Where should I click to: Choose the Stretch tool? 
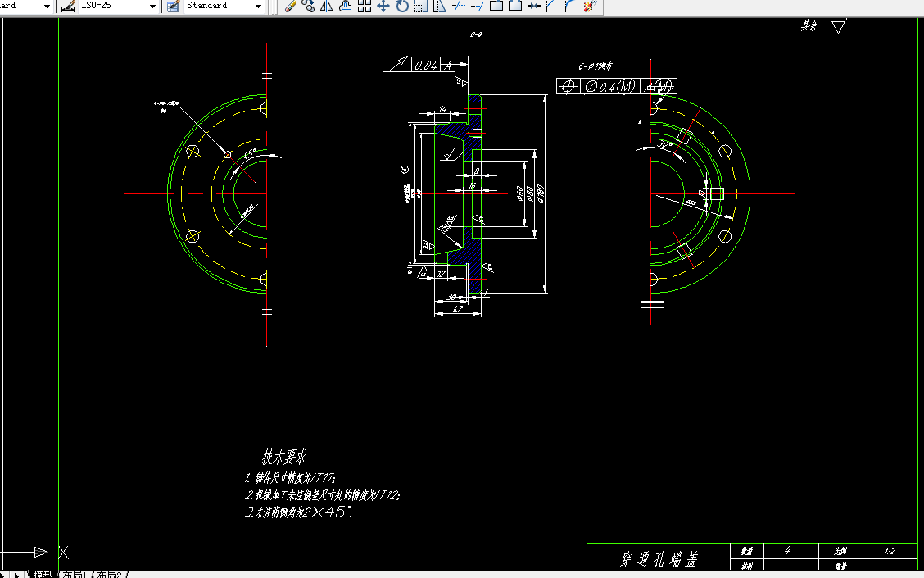440,6
